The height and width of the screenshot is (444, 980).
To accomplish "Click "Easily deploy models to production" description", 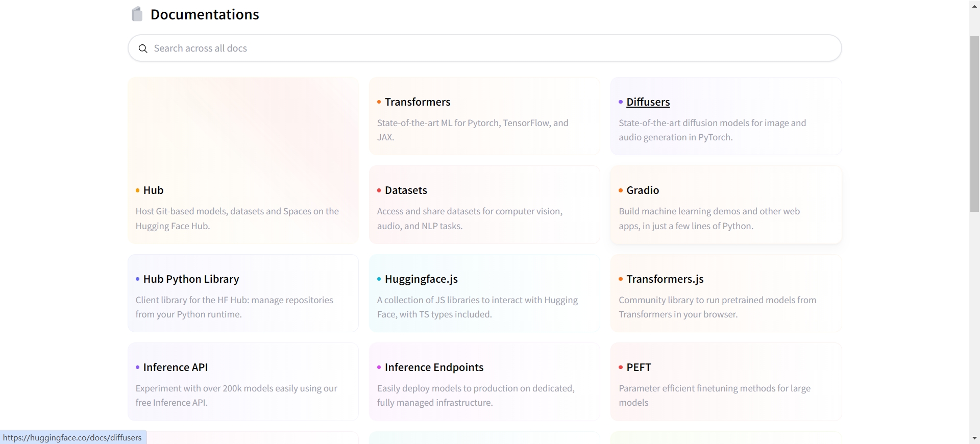I will coord(476,396).
